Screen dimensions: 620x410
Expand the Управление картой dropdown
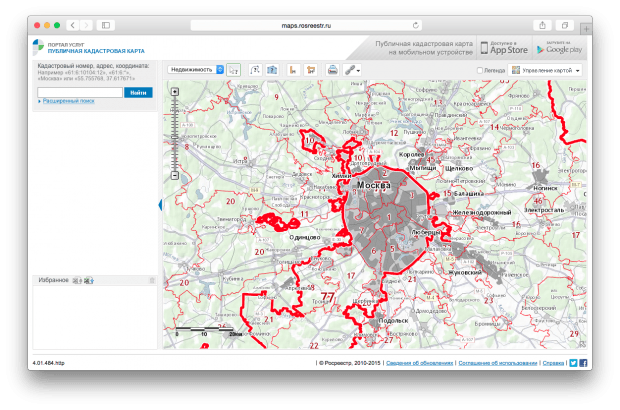click(x=546, y=71)
